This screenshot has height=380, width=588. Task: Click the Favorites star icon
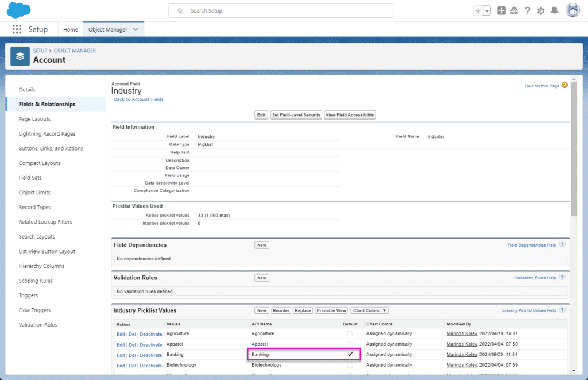point(478,11)
